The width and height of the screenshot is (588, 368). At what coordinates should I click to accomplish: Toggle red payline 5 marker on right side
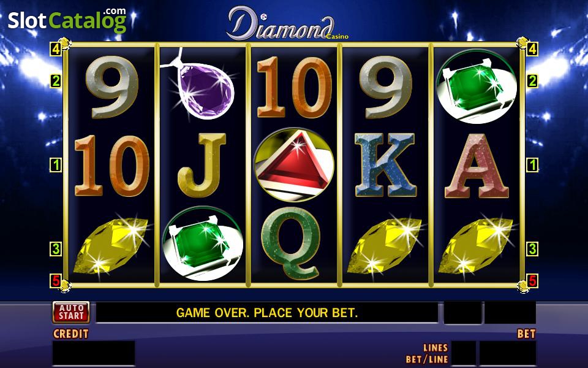(x=532, y=280)
